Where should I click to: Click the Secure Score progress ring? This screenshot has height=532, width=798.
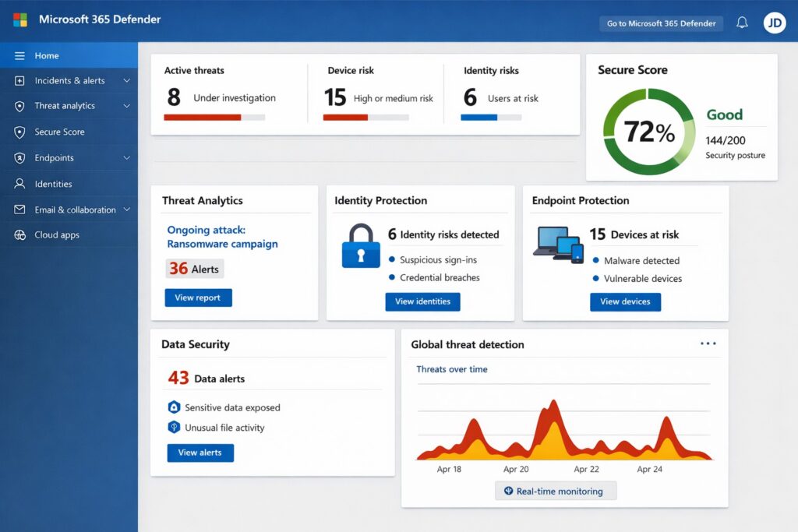[x=648, y=131]
